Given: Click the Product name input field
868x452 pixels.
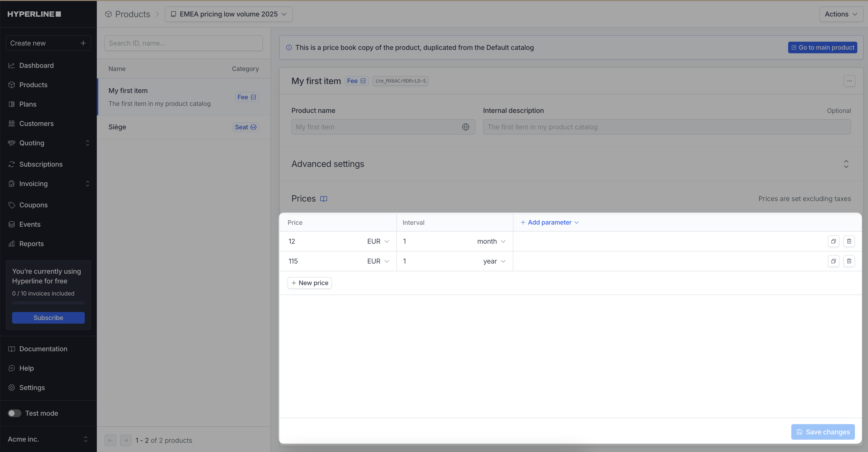Looking at the screenshot, I should (x=383, y=127).
